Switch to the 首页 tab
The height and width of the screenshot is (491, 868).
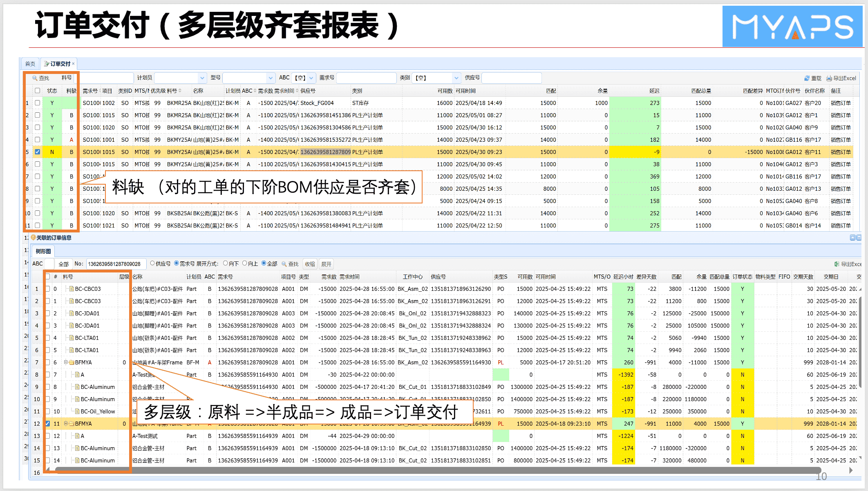30,64
